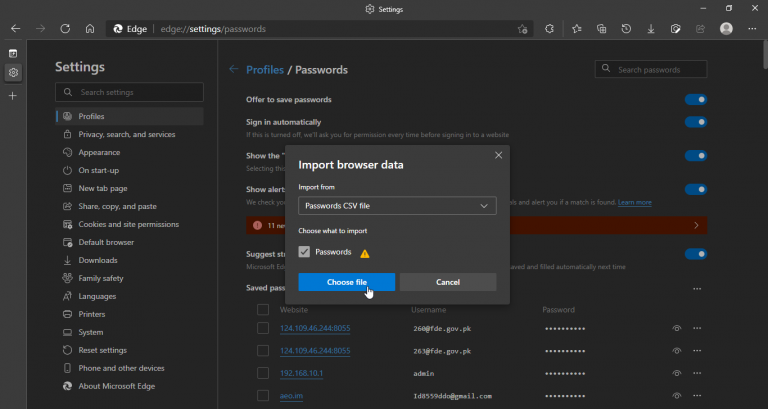Close the Import browser data dialog
This screenshot has height=409, width=768.
coord(499,155)
